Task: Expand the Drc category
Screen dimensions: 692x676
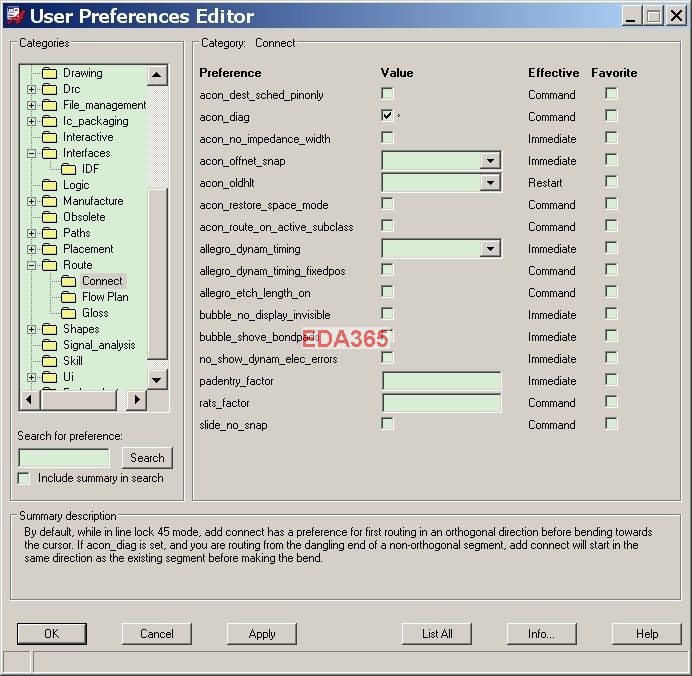Action: pyautogui.click(x=31, y=89)
